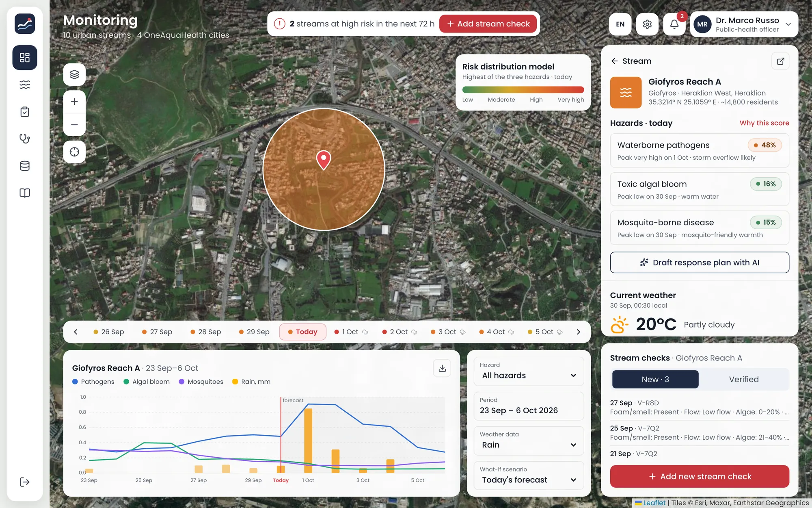This screenshot has height=508, width=812.
Task: Expand Dr. Marco Russo user menu
Action: [744, 24]
